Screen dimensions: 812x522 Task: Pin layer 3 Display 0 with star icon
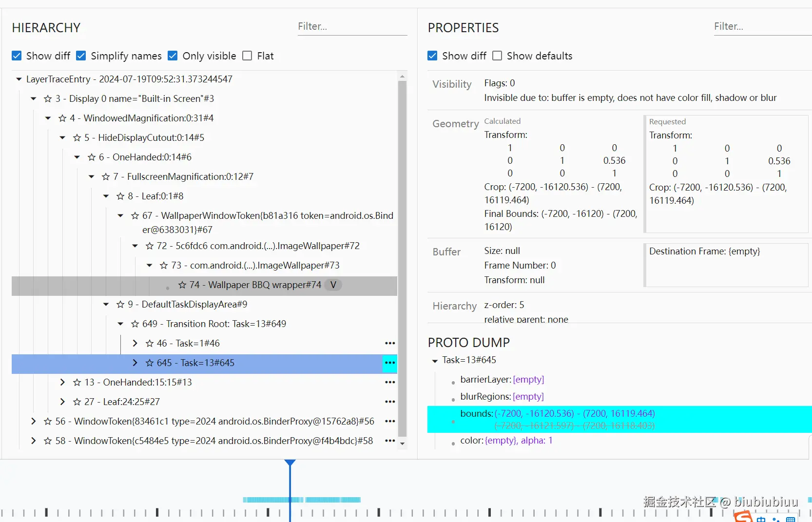[48, 99]
